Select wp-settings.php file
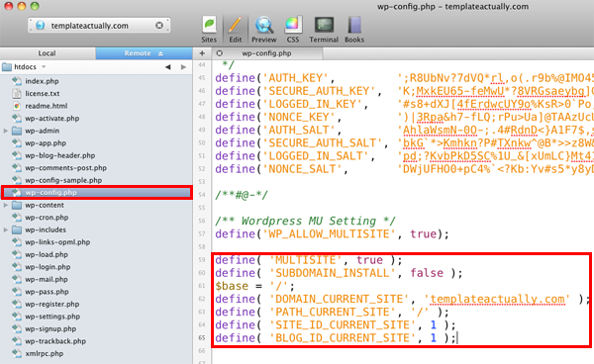594x364 pixels. 52,317
